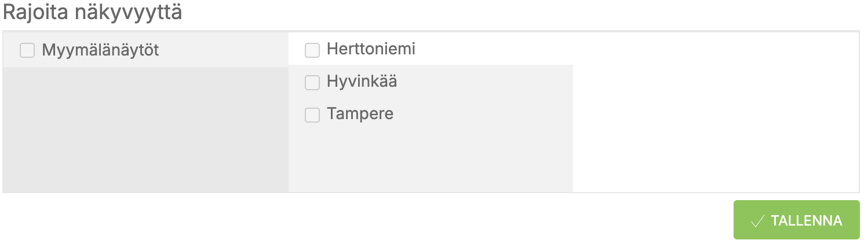The width and height of the screenshot is (868, 251).
Task: Click blank space left of Tallenna button
Action: pyautogui.click(x=406, y=221)
